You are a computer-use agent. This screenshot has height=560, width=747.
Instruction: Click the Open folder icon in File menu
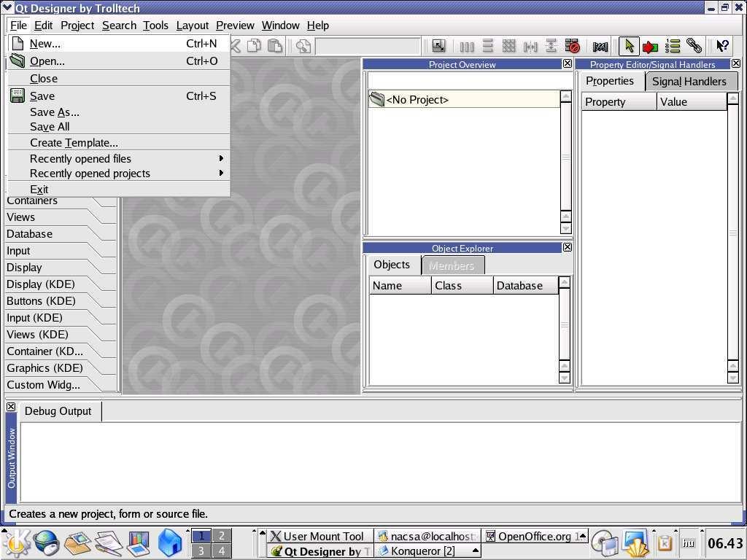18,61
